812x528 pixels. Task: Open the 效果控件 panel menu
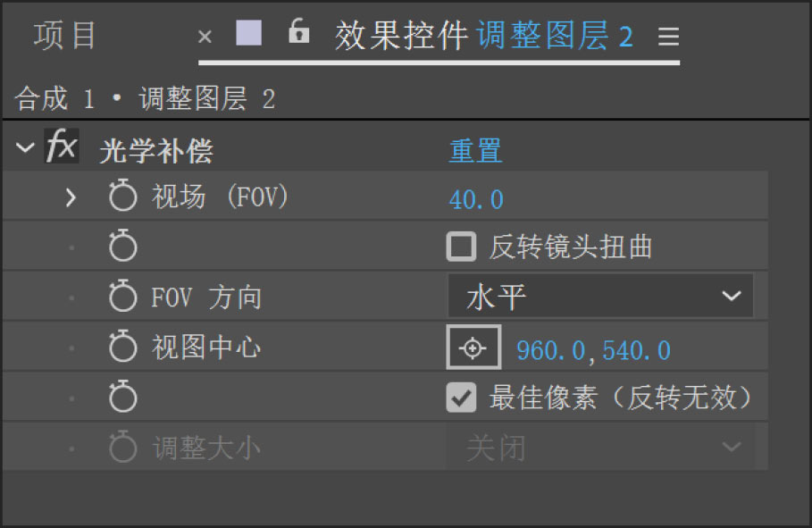[x=668, y=37]
